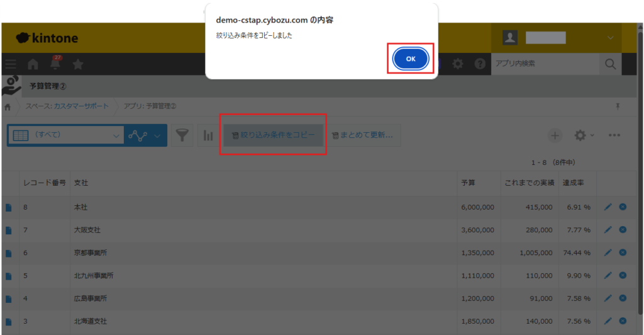Expand app settings gear dropdown arrow

click(592, 135)
